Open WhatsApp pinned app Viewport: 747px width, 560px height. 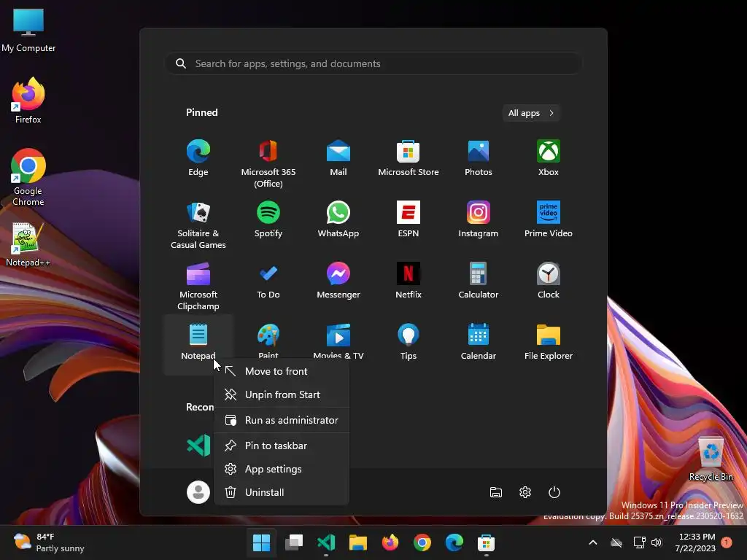click(338, 220)
